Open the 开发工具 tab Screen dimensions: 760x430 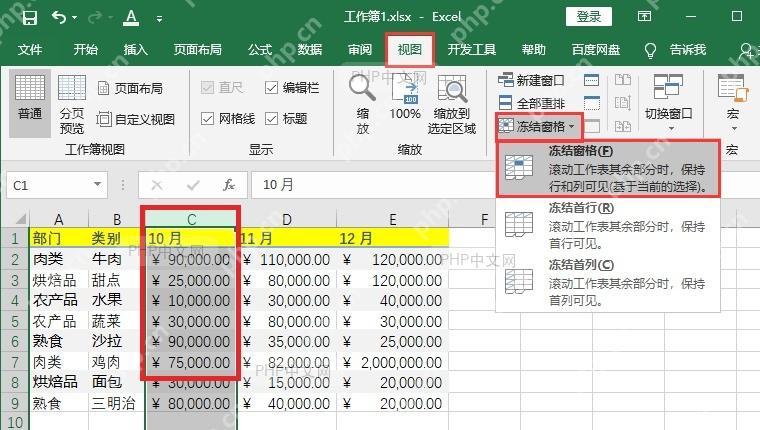point(472,49)
